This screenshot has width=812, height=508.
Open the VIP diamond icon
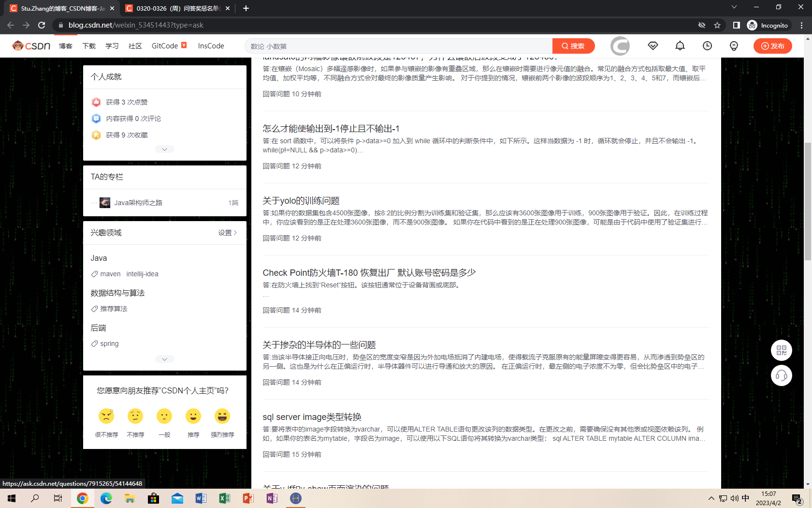(x=653, y=46)
